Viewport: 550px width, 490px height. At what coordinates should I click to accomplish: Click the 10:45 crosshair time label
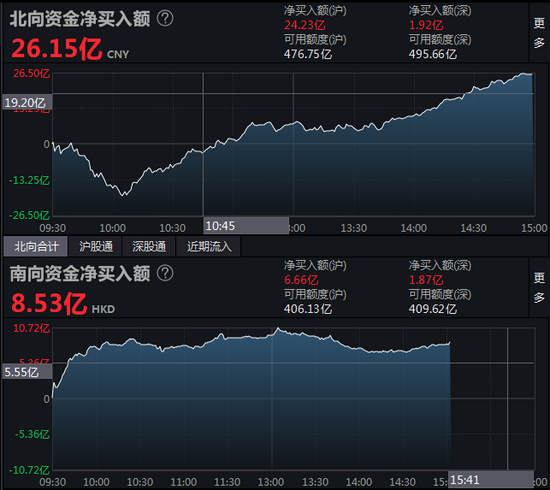tap(246, 226)
